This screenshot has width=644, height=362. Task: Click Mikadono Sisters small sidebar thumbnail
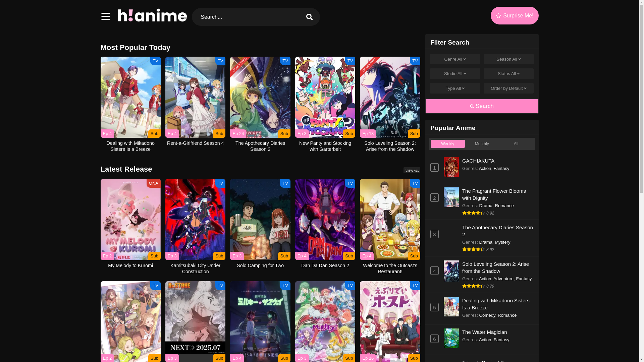coord(451,307)
